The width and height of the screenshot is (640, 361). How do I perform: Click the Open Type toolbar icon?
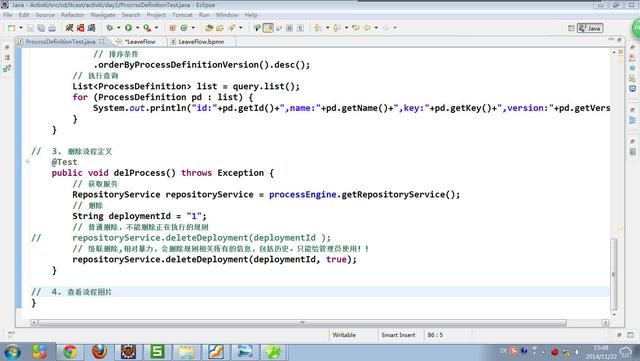pos(209,28)
